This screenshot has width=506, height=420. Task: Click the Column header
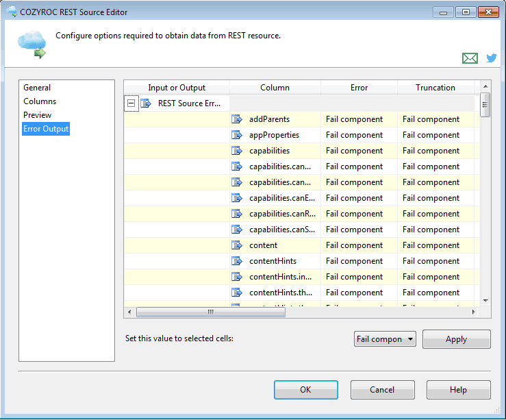pyautogui.click(x=275, y=88)
